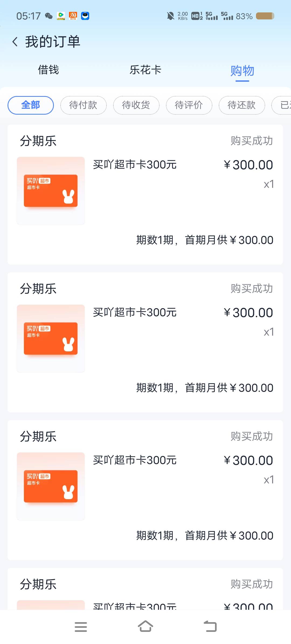Show 待还款 orders
The image size is (291, 644).
[242, 105]
